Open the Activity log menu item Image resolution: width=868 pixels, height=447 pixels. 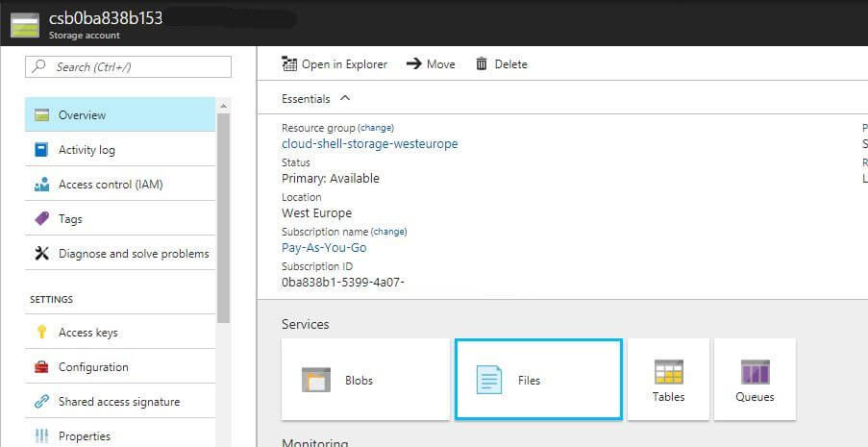120,150
